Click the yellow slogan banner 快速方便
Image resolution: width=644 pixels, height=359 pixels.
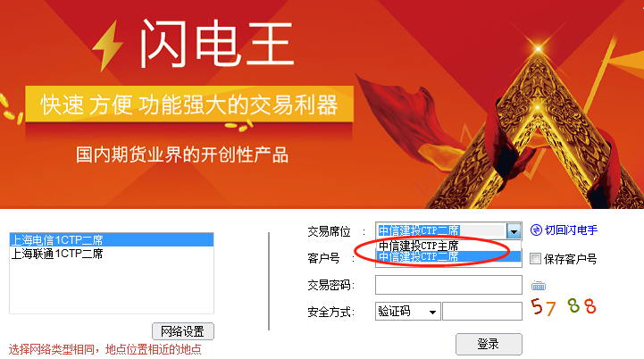tap(189, 104)
